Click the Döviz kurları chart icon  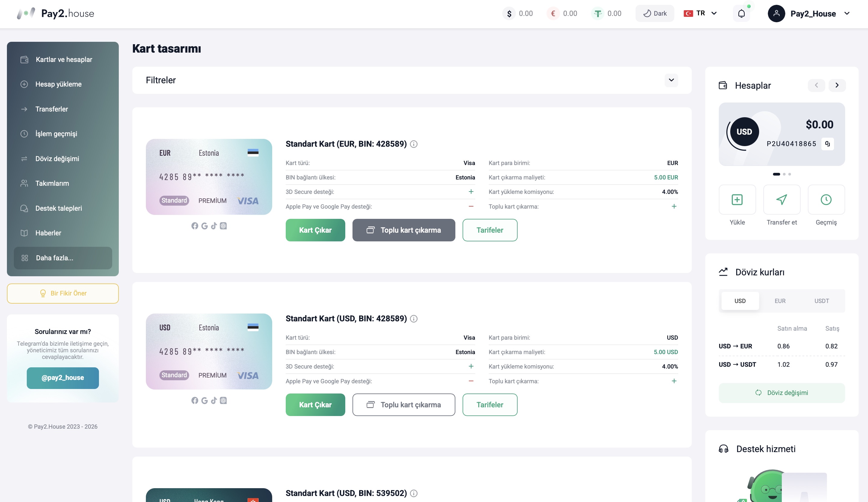(723, 272)
